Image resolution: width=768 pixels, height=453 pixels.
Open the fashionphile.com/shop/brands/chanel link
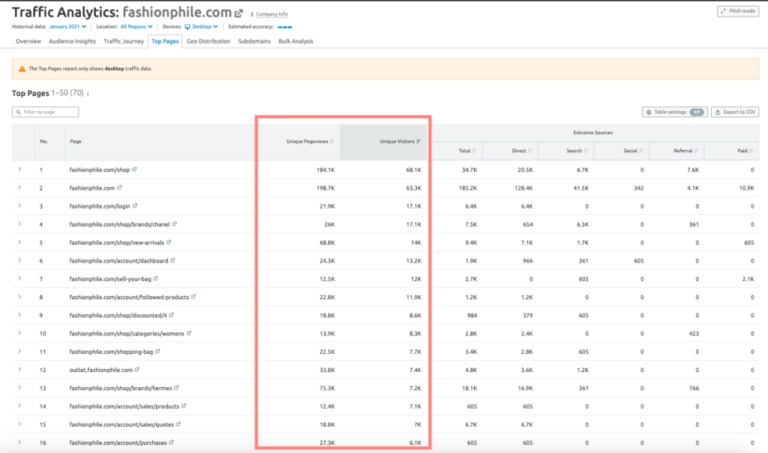120,224
